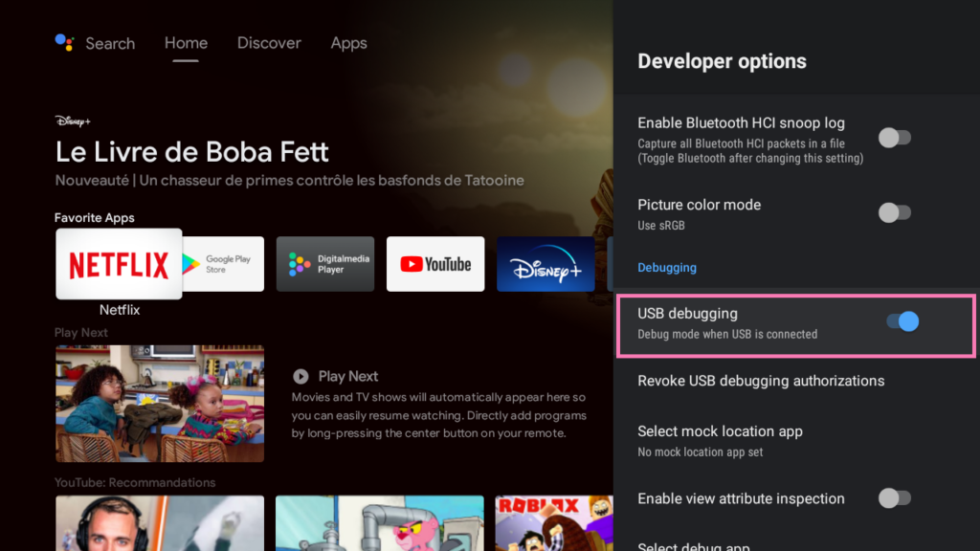Open the Play Next kids show thumbnail
The image size is (980, 551).
tap(160, 404)
